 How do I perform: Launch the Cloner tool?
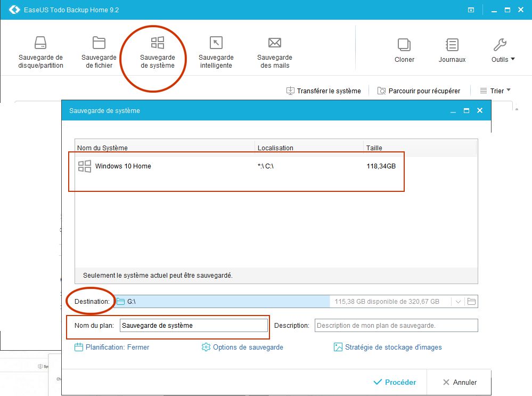404,50
